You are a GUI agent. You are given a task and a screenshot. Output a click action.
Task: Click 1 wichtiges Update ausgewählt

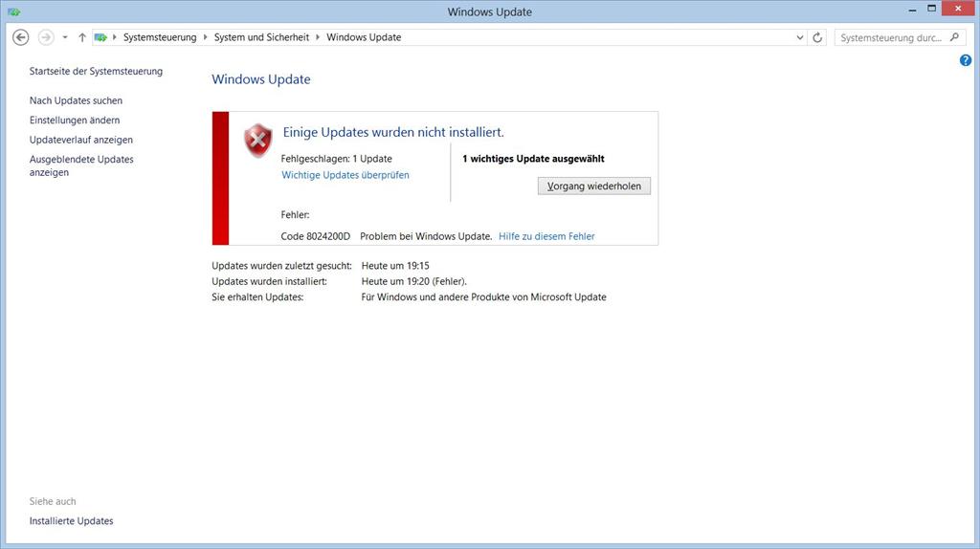coord(533,159)
